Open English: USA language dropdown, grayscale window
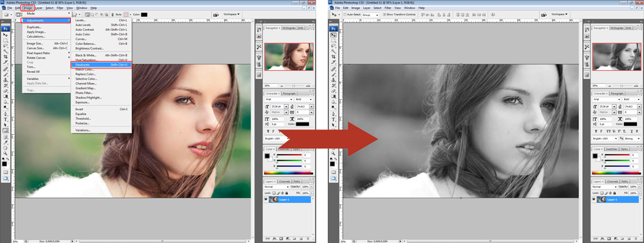This screenshot has width=644, height=243. [x=605, y=139]
